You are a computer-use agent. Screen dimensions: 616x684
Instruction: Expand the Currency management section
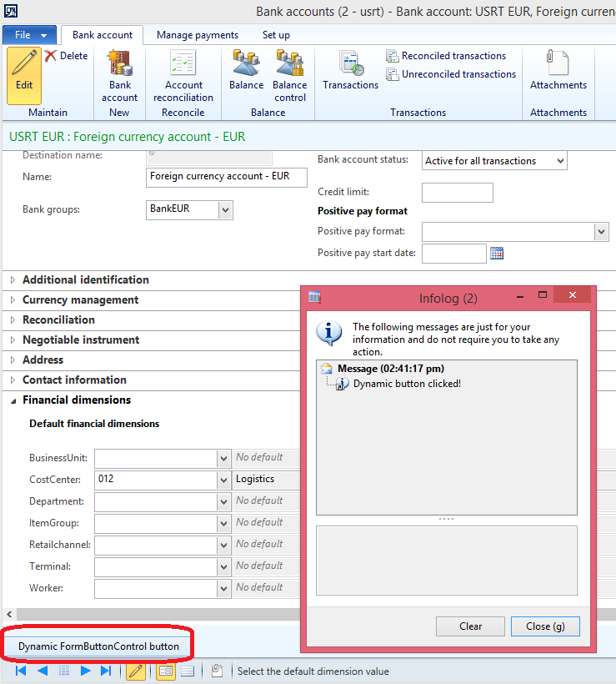pos(80,300)
